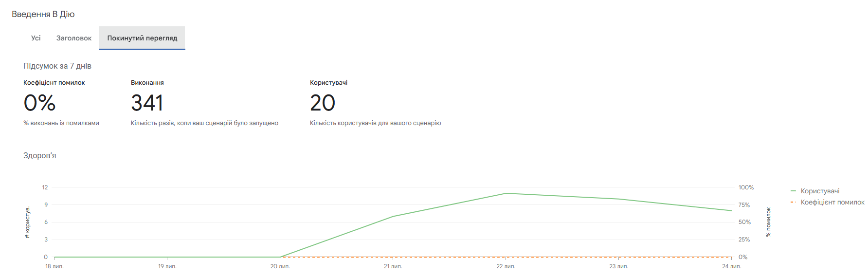Screen dimensions: 868x278
Task: Click the Коефіцієнт помилок summary label
Action: point(54,83)
